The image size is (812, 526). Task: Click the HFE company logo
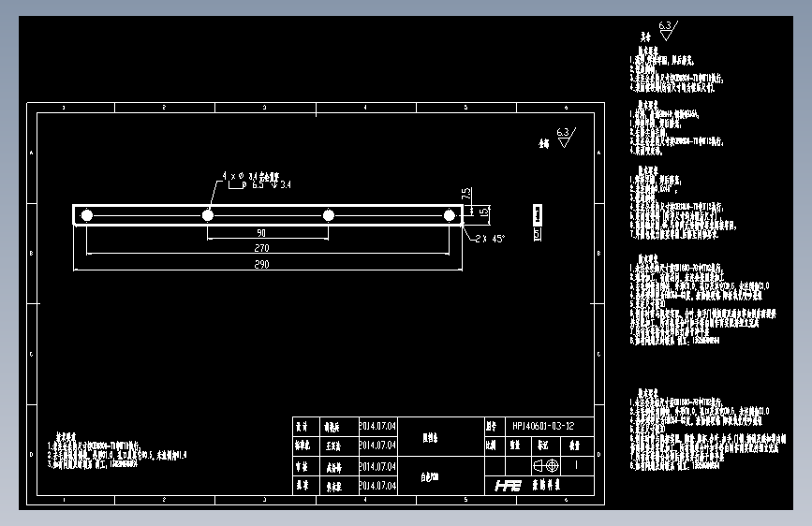tap(508, 486)
